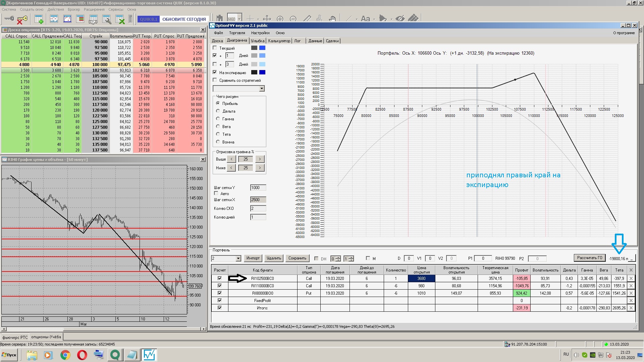644x362 pixels.
Task: Switch to the Улыбка tab
Action: [x=258, y=41]
